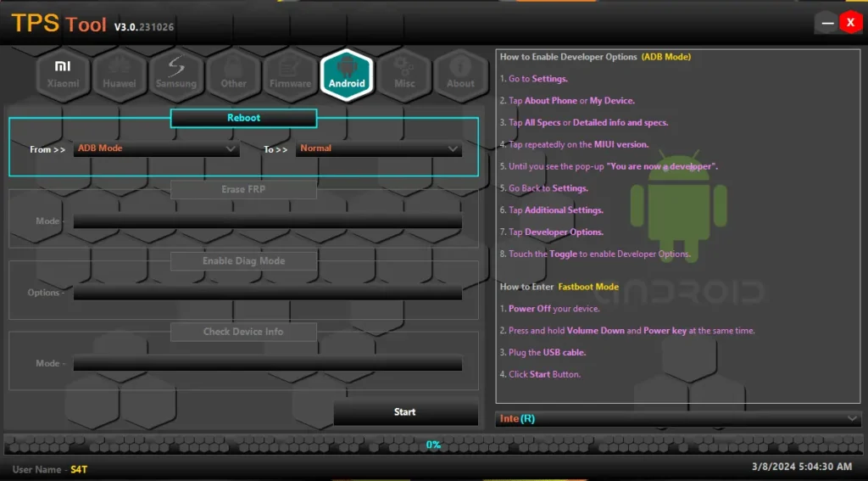The width and height of the screenshot is (868, 481).
Task: Click the 'Click Start Button.' instruction line
Action: pyautogui.click(x=540, y=375)
